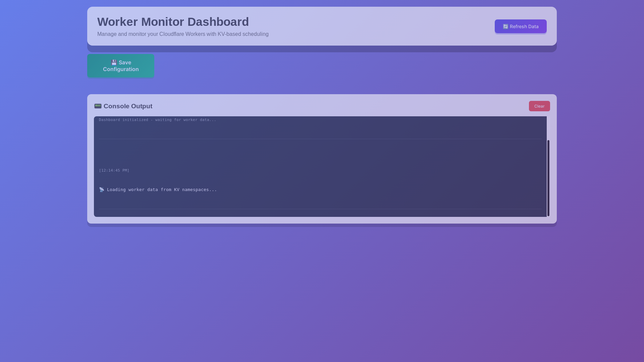Click the 'Dashboard initialized' console line
Image resolution: width=644 pixels, height=362 pixels.
[x=158, y=120]
